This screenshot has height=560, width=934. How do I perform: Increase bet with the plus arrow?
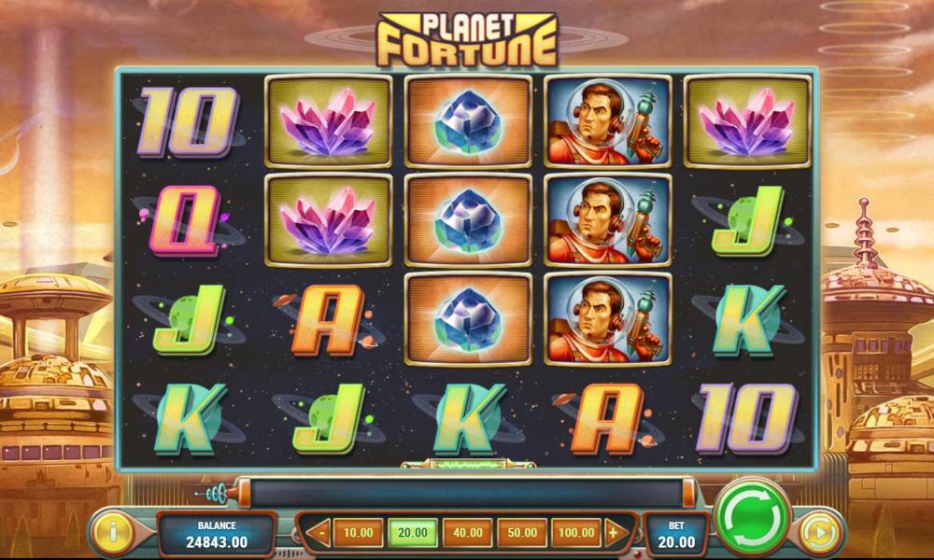pos(616,532)
